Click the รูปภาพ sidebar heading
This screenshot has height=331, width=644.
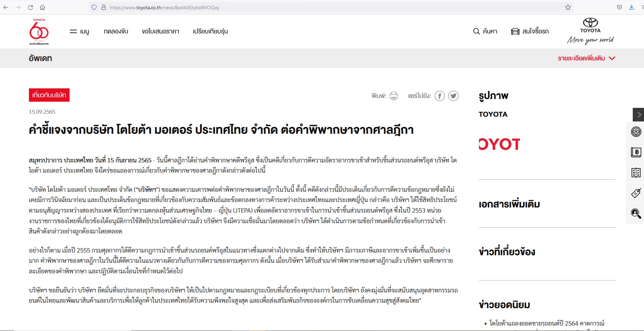click(x=493, y=96)
